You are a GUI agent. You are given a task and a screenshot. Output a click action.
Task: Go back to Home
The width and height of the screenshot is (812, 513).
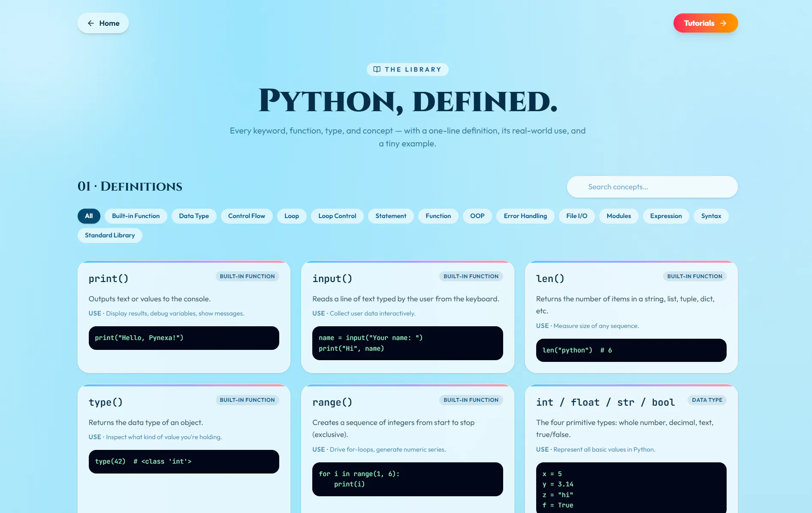click(103, 23)
